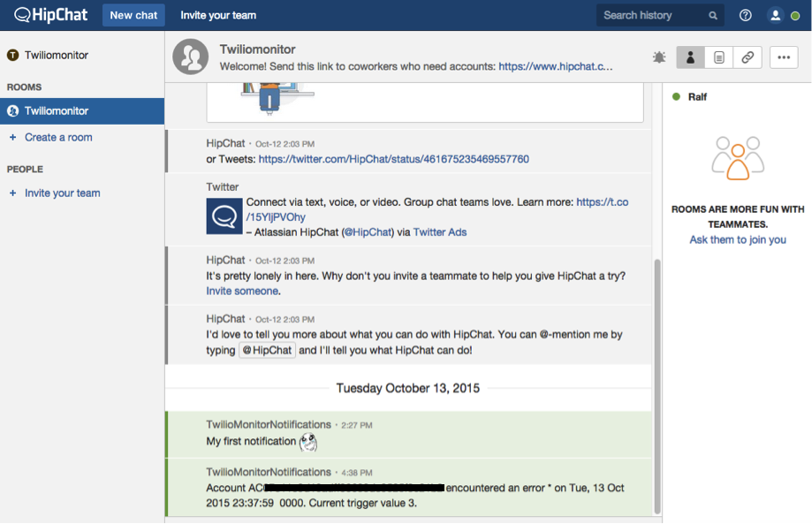This screenshot has height=524, width=812.
Task: Click Create a room link
Action: pos(58,137)
